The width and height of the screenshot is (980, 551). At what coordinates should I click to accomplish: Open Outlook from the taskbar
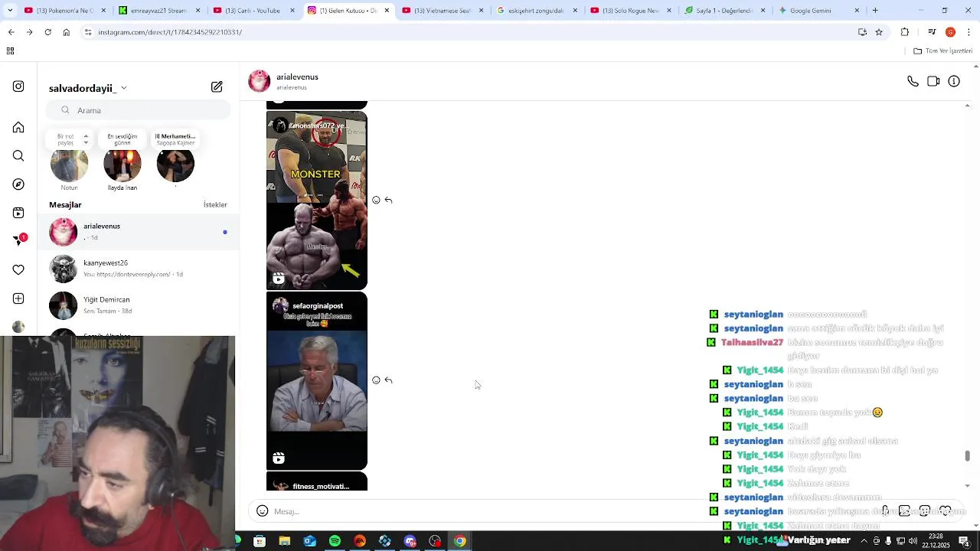coord(309,541)
